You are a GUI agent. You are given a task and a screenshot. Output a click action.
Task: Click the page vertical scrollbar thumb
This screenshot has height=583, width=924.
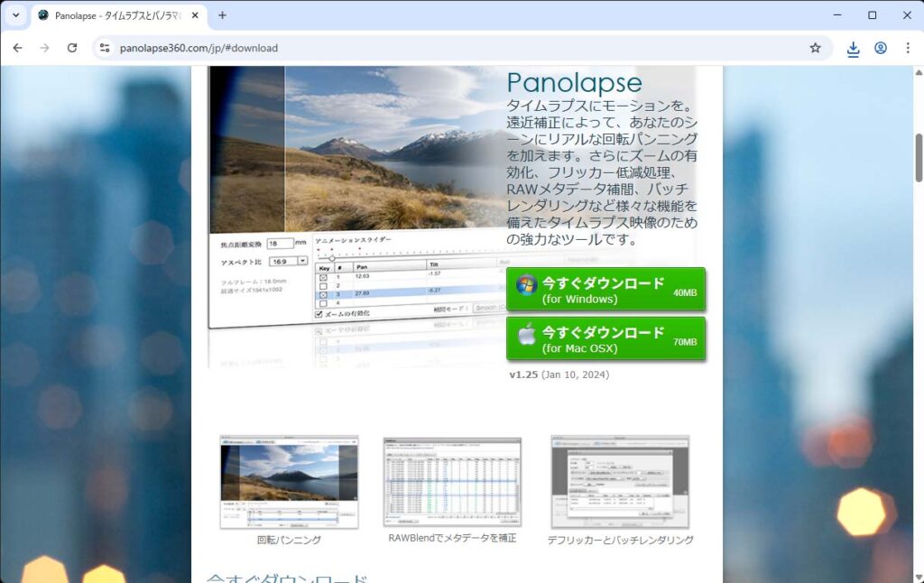919,157
